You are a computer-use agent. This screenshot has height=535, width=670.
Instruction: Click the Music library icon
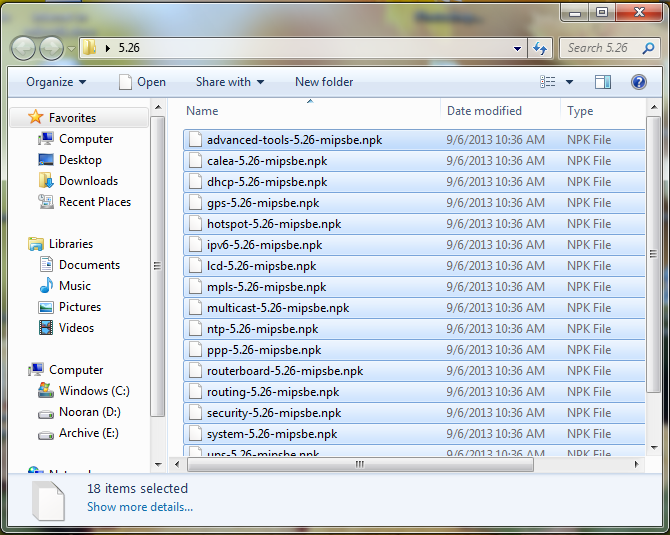tap(46, 285)
